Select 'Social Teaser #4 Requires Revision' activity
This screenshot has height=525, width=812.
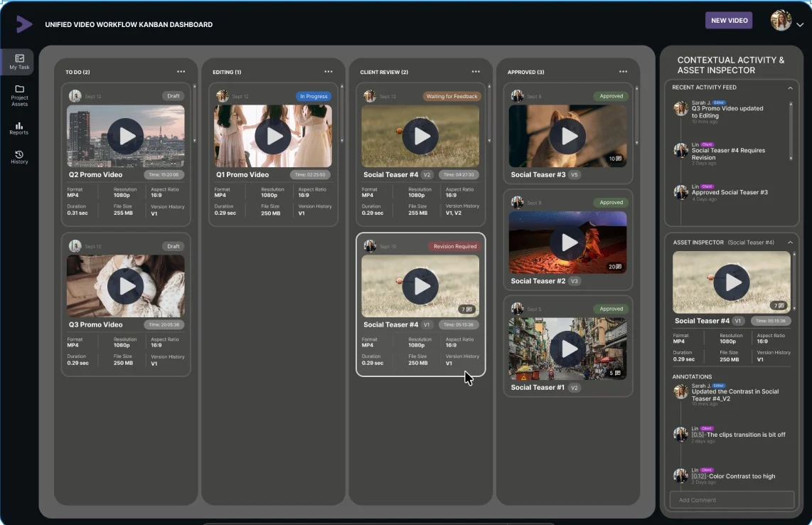point(728,154)
